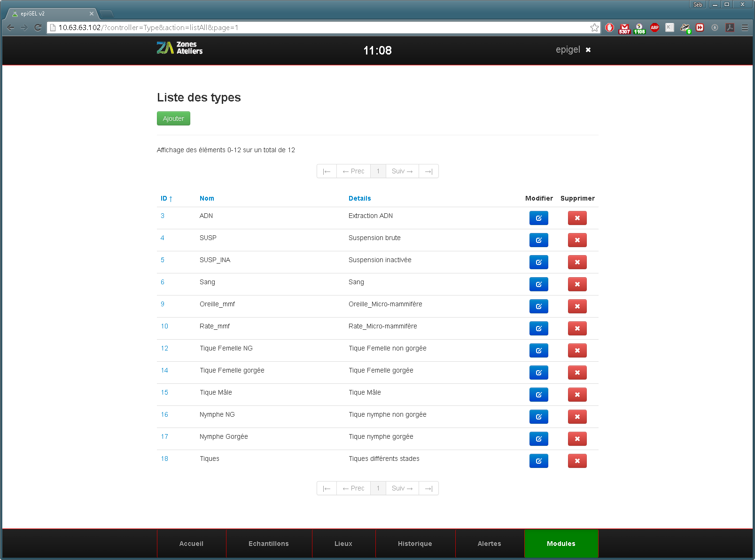Open the Adblock Plus extension icon
This screenshot has height=560, width=755.
[654, 28]
